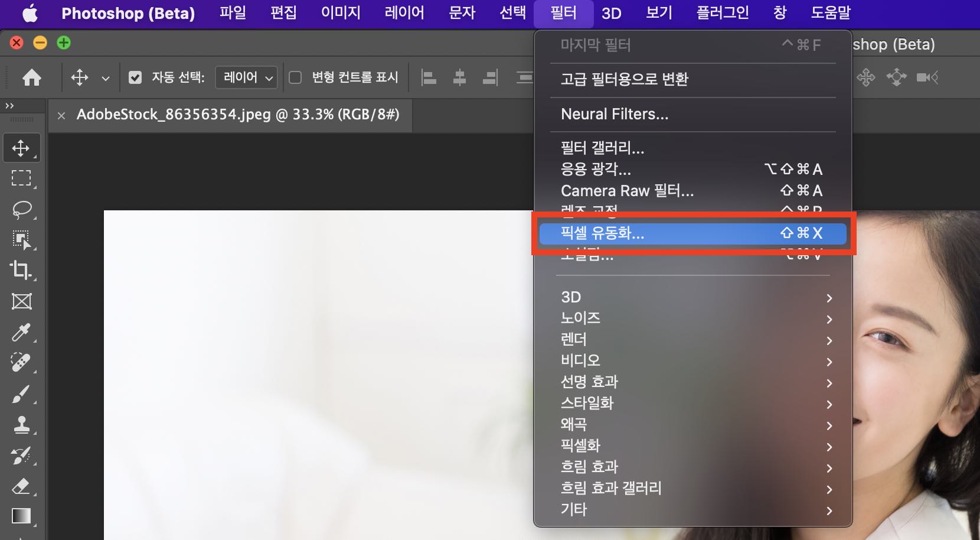Open the 보기 menu

coord(659,13)
